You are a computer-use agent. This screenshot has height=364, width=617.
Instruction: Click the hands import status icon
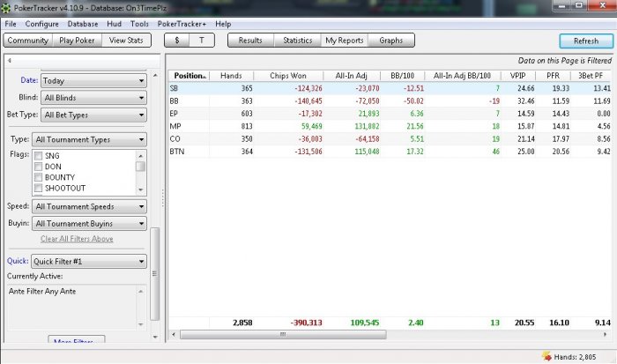point(546,357)
